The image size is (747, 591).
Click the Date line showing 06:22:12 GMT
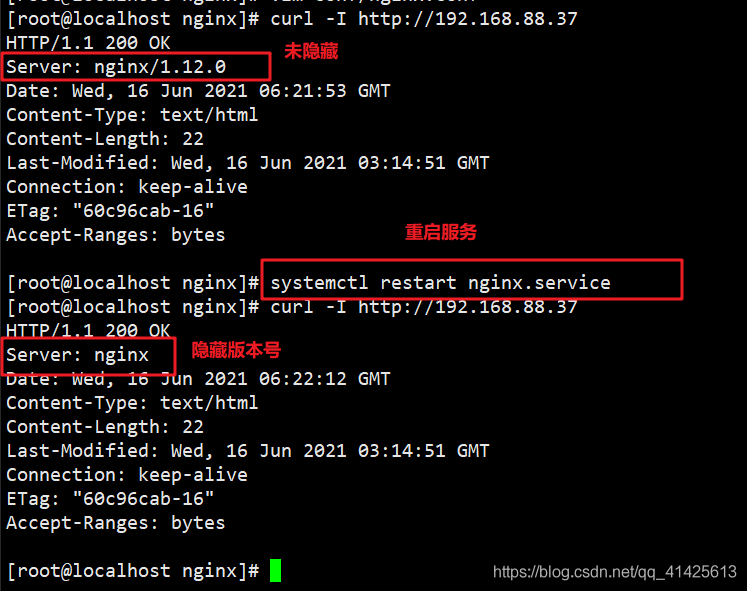[x=198, y=379]
